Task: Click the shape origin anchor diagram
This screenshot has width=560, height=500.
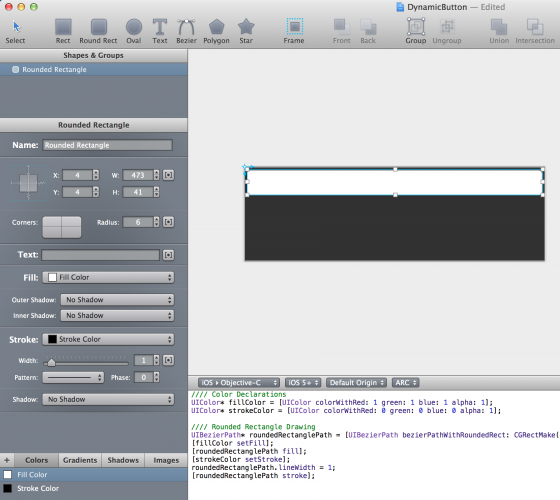Action: [x=29, y=183]
